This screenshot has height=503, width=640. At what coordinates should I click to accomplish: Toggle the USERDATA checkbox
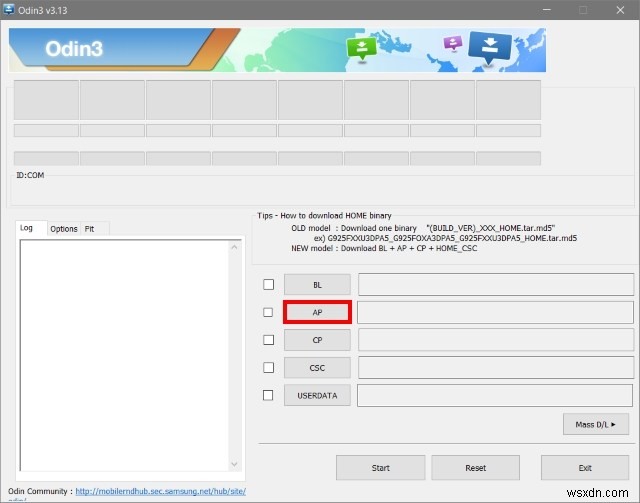click(268, 395)
